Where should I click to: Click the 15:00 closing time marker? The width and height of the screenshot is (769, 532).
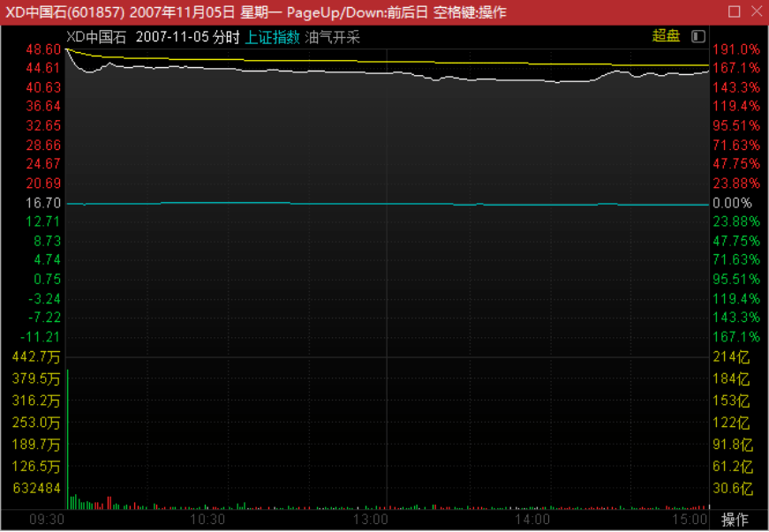click(691, 521)
